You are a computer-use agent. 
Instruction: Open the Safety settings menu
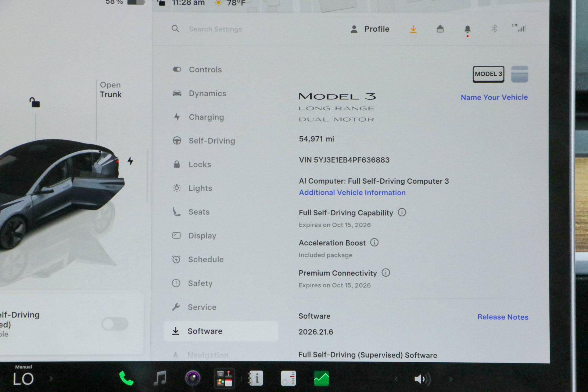coord(193,283)
